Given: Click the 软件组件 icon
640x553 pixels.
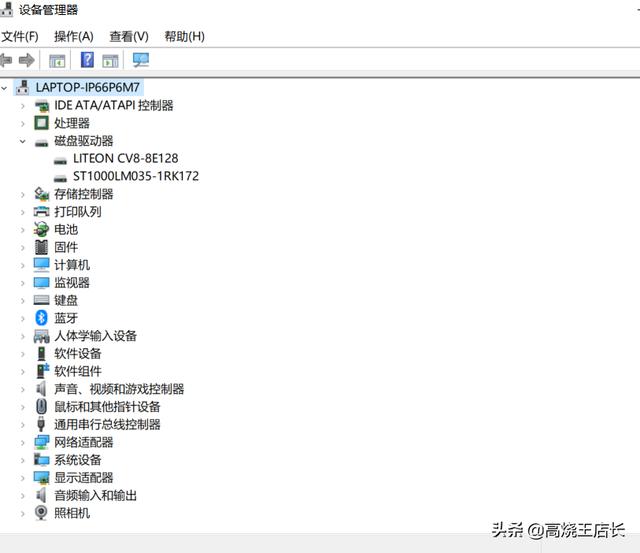Looking at the screenshot, I should click(x=42, y=371).
